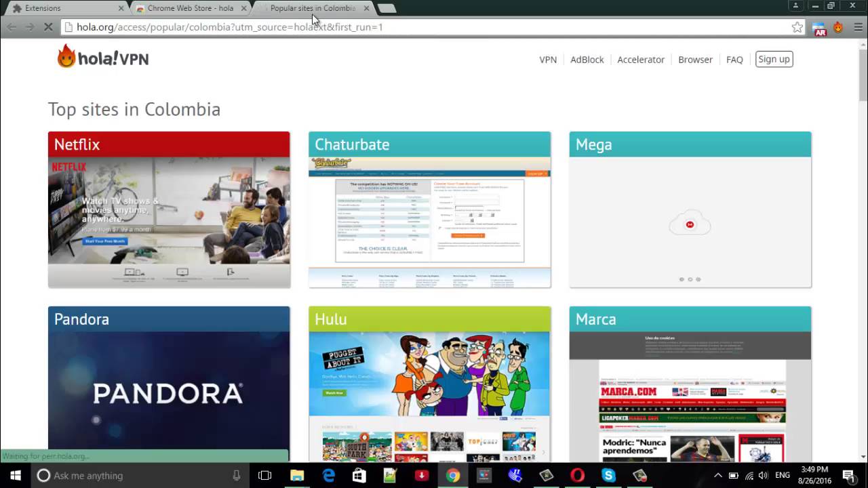
Task: Launch Microsoft Edge from the taskbar
Action: (x=329, y=475)
